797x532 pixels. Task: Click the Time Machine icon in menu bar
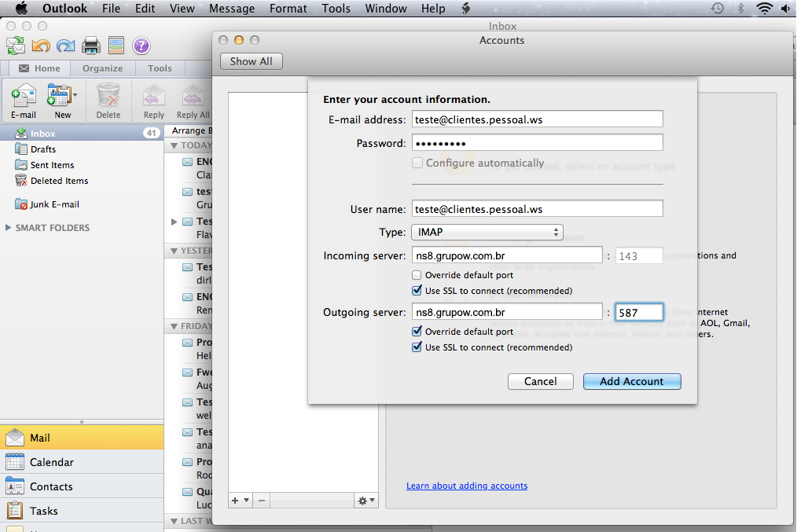pos(717,8)
